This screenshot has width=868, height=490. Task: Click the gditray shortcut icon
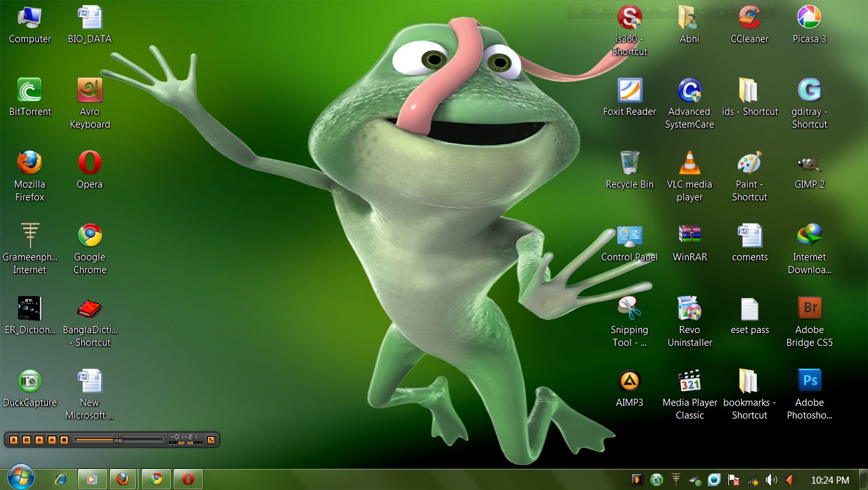(x=809, y=104)
